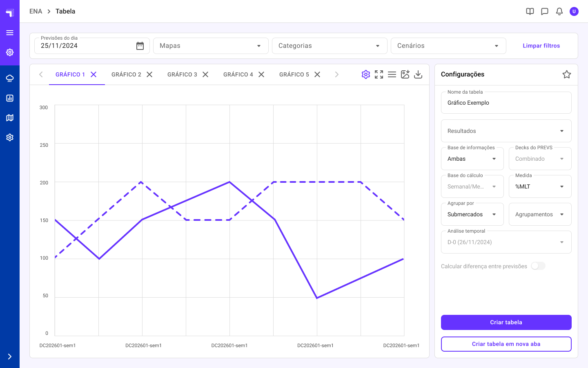
Task: Click the Nome da tabela input field
Action: [x=506, y=103]
